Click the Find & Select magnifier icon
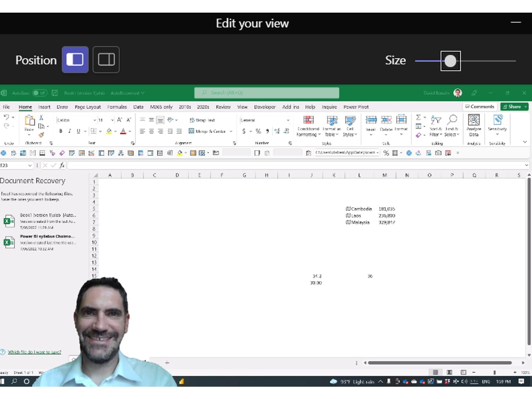 [452, 120]
